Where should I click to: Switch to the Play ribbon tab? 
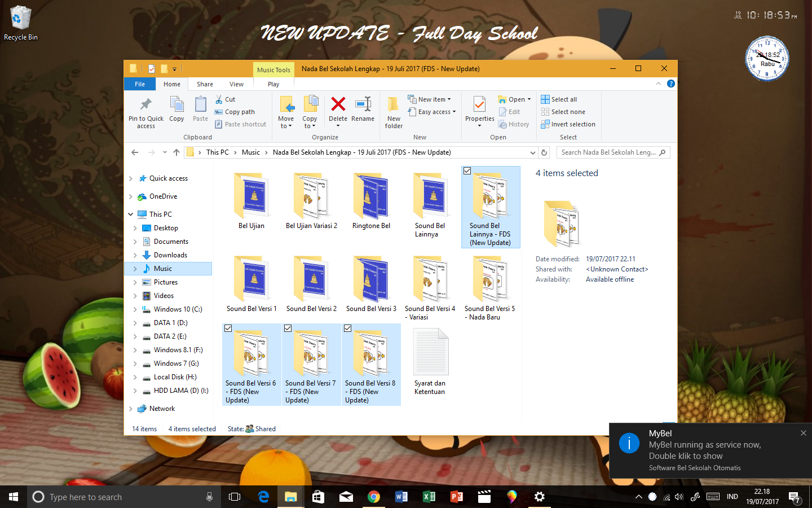coord(273,84)
